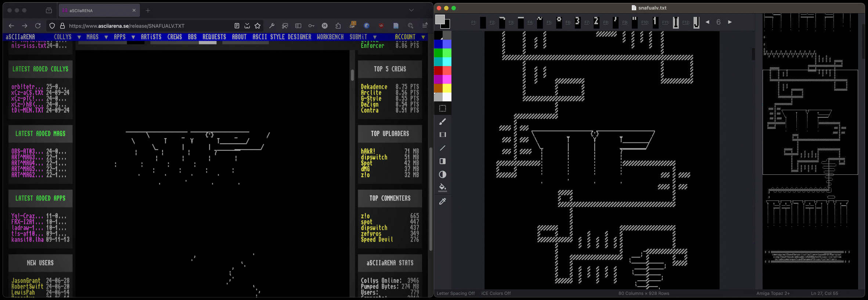Open uploader dipswitch with 51 MB
This screenshot has height=300, width=868.
point(374,157)
